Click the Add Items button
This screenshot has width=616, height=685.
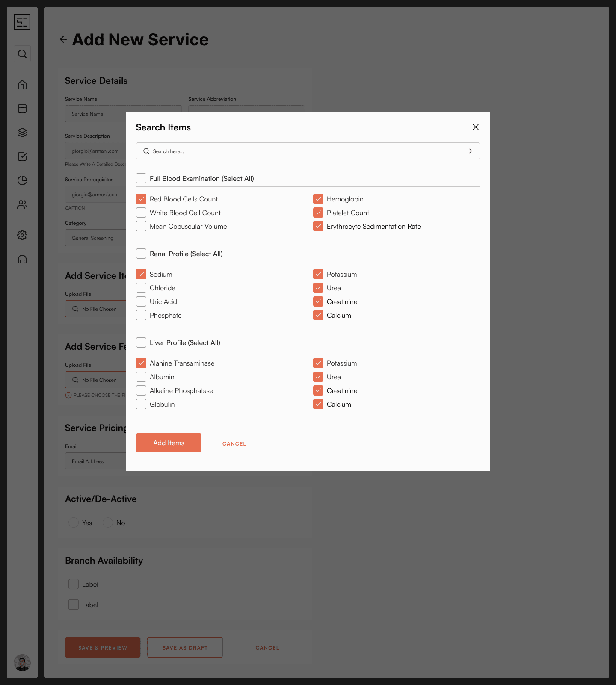click(x=169, y=443)
